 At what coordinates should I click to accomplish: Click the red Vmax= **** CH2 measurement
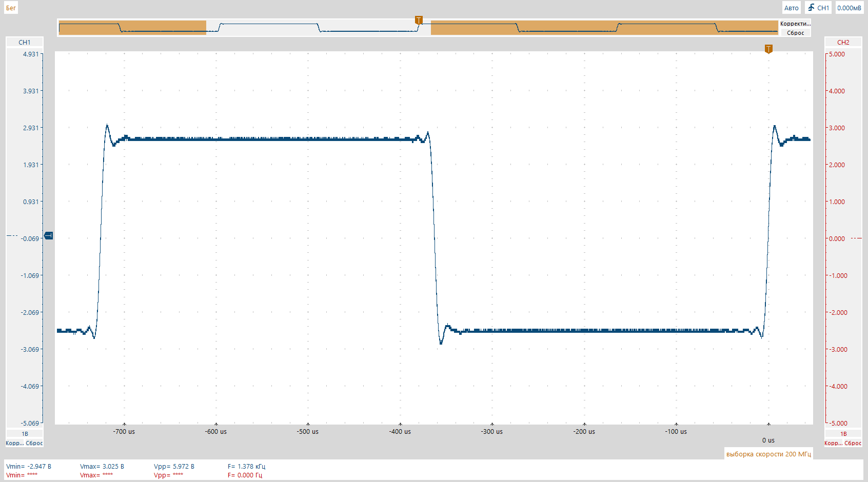tap(96, 475)
